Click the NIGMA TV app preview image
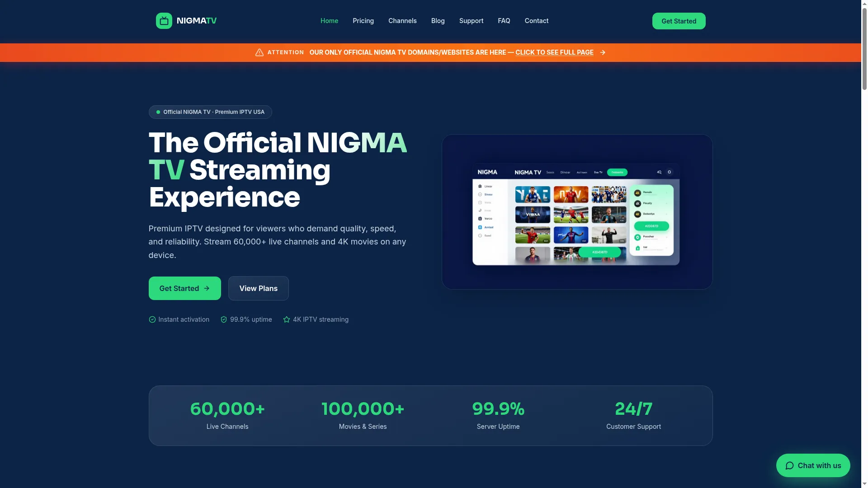The width and height of the screenshot is (868, 488). point(577,212)
